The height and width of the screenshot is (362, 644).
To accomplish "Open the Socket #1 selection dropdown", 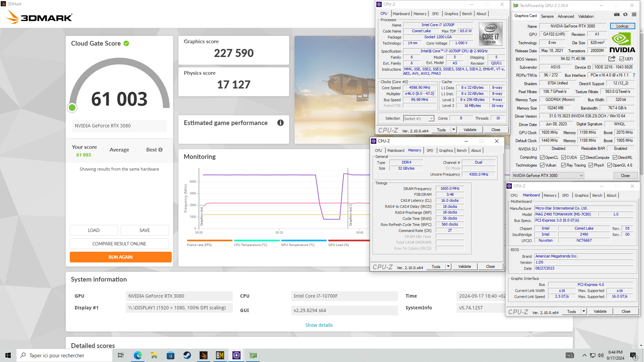I will coord(419,119).
